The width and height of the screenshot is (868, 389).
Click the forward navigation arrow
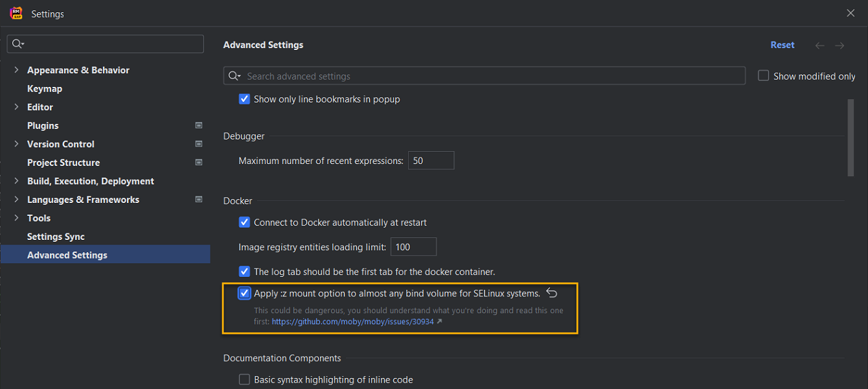[839, 45]
